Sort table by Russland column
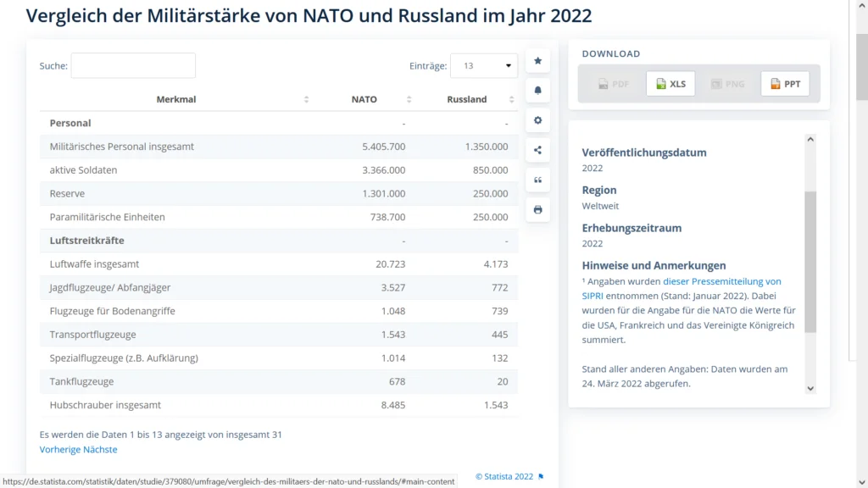The height and width of the screenshot is (488, 868). (467, 100)
